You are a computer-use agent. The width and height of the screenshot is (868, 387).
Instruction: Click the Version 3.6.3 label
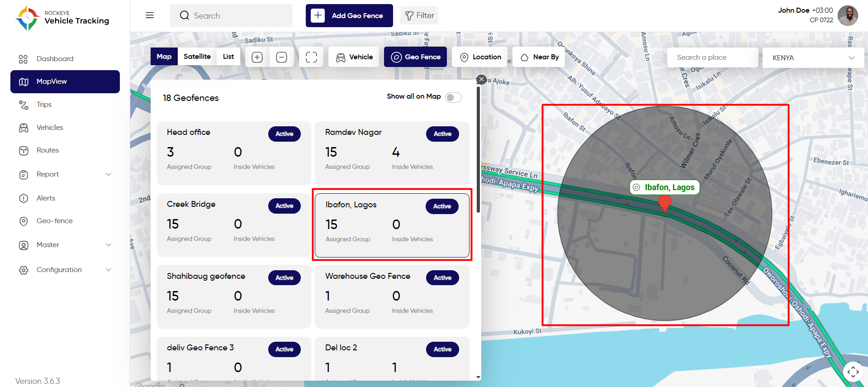click(38, 381)
